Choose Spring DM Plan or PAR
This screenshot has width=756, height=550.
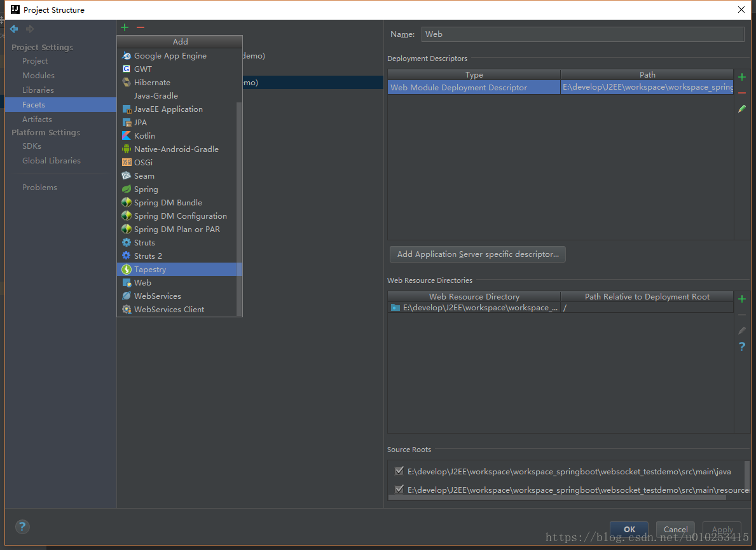[177, 229]
